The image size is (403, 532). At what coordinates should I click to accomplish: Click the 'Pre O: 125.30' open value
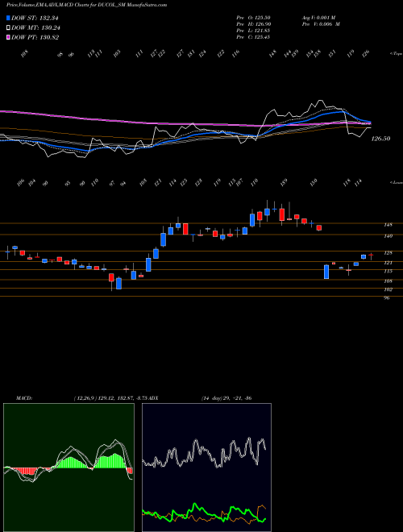pos(253,18)
